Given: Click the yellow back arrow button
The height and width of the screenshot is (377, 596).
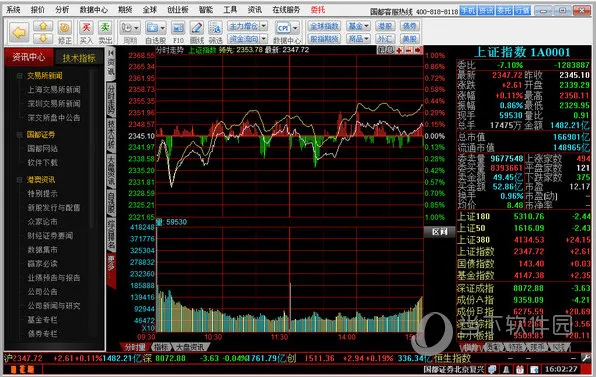Looking at the screenshot, I should click(x=19, y=33).
